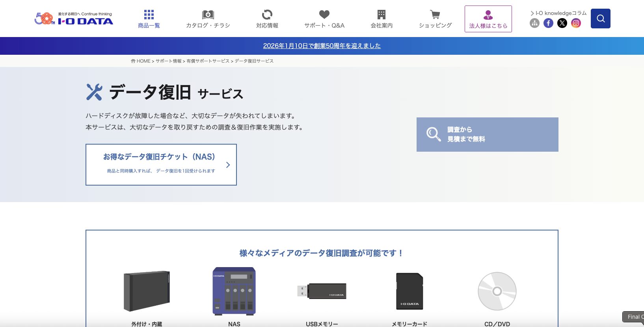The width and height of the screenshot is (644, 327).
Task: Click the I-O DATA 50th anniversary logo
Action: tap(74, 19)
